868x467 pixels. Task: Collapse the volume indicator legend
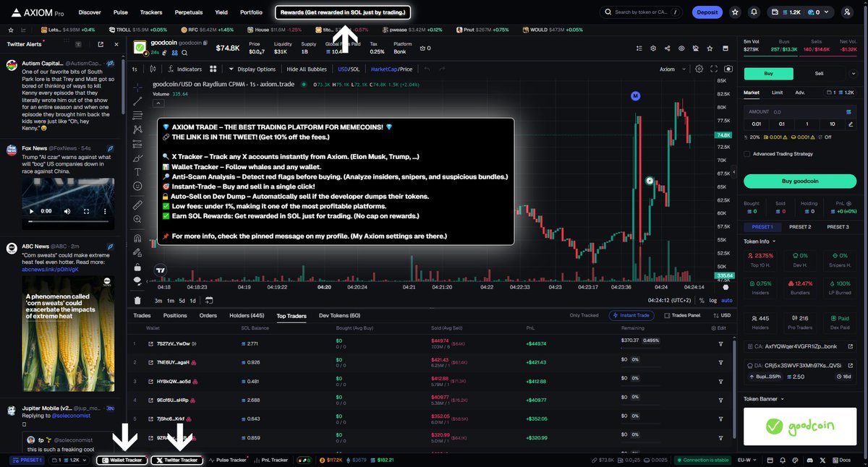pyautogui.click(x=158, y=104)
